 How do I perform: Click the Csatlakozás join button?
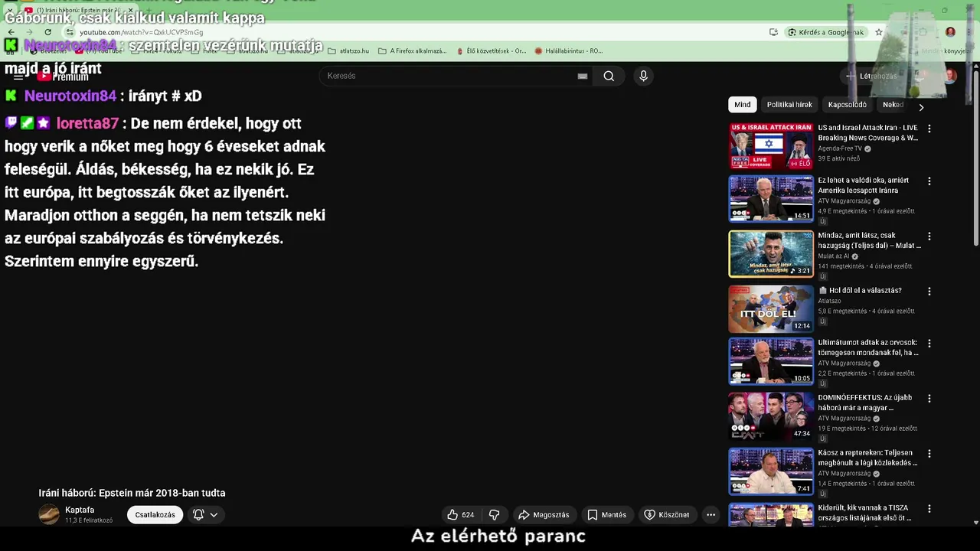[x=155, y=515]
